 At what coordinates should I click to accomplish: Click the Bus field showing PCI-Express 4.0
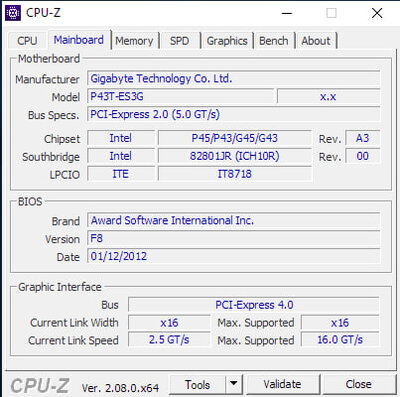tap(254, 305)
